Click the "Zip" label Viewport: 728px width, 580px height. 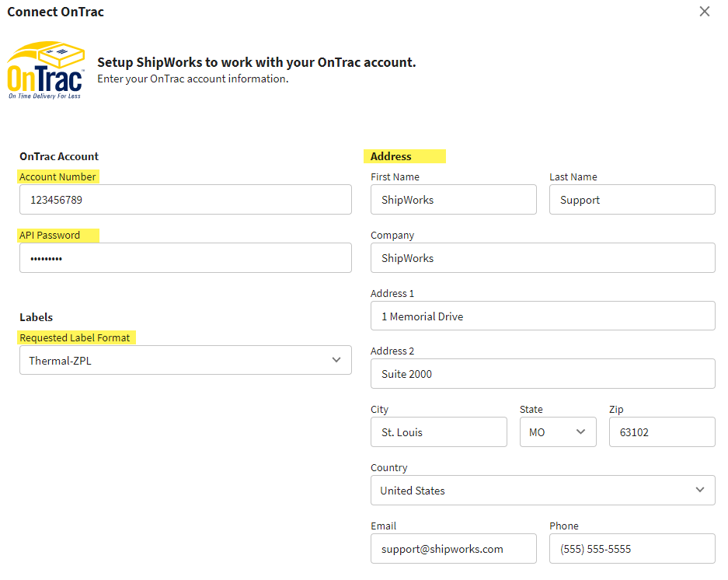point(616,410)
